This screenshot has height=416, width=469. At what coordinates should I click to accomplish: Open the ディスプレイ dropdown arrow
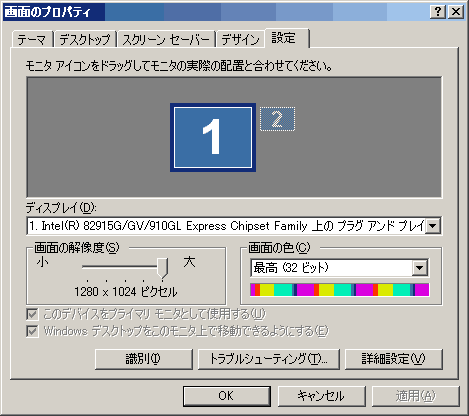click(x=433, y=226)
